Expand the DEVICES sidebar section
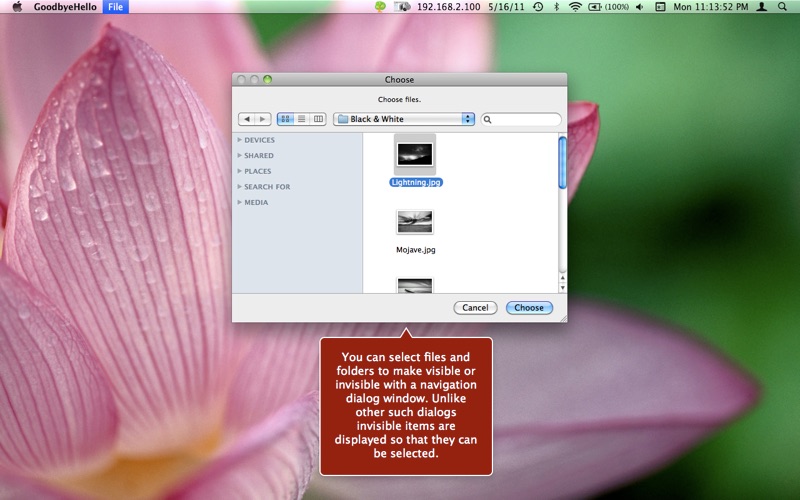This screenshot has height=500, width=800. click(x=239, y=140)
